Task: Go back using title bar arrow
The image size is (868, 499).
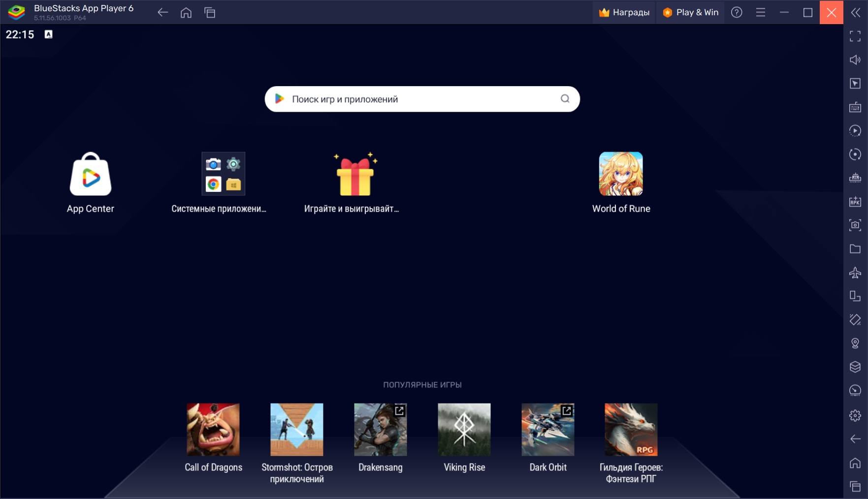Action: pyautogui.click(x=162, y=12)
